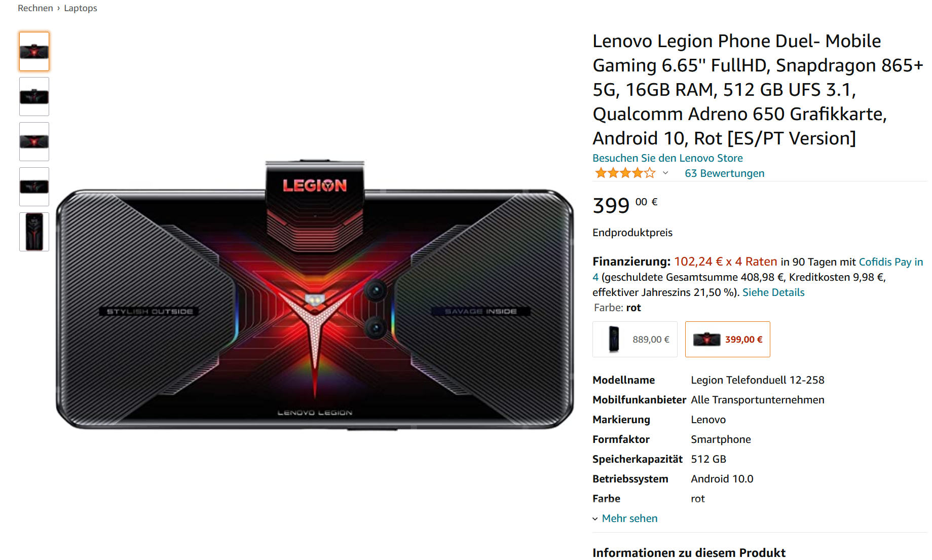Click the Mehr sehen chevron icon

(595, 519)
